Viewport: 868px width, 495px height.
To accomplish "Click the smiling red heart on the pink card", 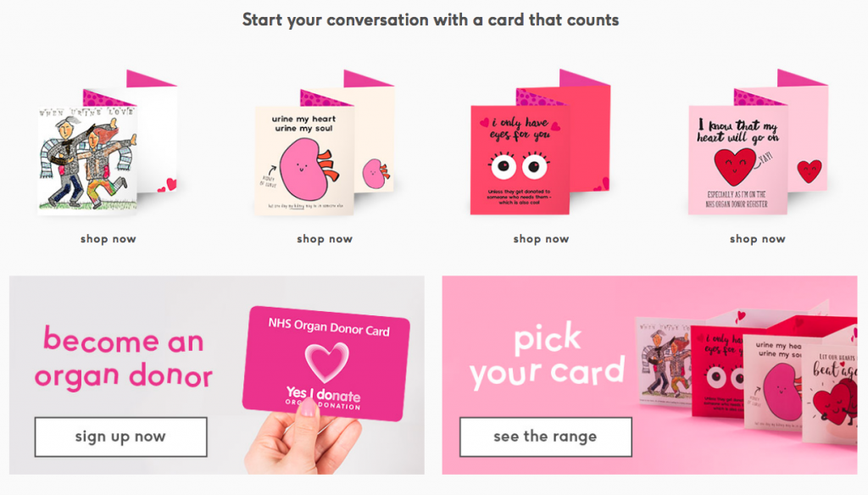I will (x=735, y=167).
